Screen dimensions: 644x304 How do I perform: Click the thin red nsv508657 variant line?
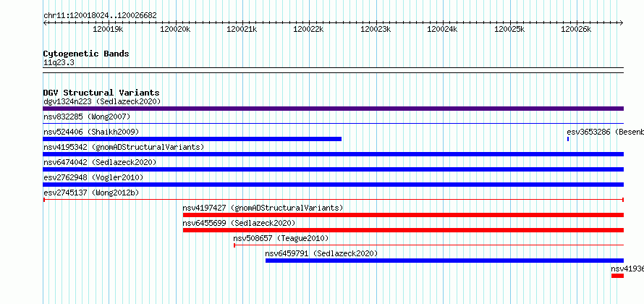coord(429,245)
